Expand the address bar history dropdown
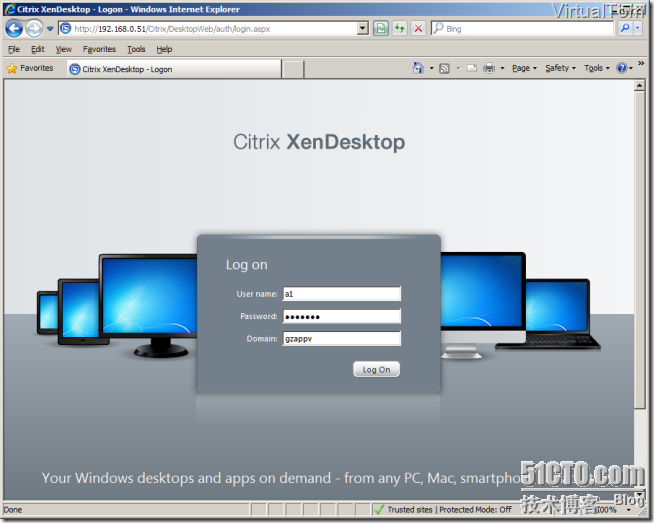The height and width of the screenshot is (523, 654). click(363, 29)
